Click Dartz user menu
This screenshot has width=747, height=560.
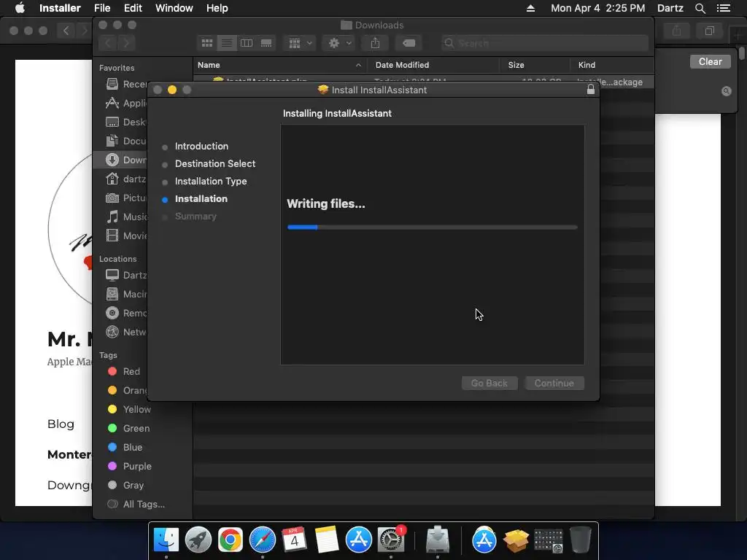coord(670,8)
